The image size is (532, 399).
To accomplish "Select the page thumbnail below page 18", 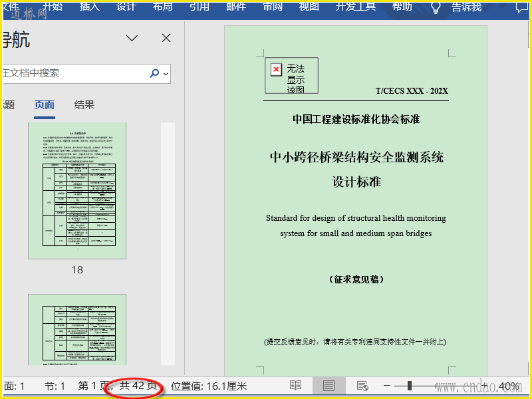I will pos(77,330).
